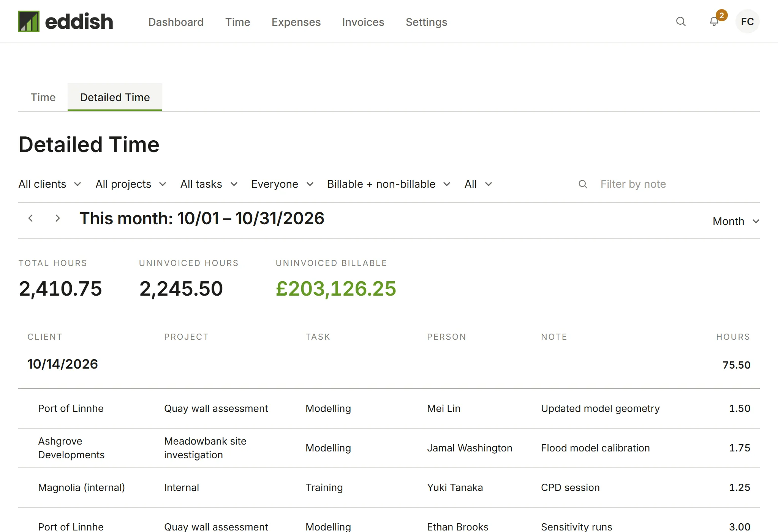
Task: Open the Month period dropdown
Action: coord(736,221)
